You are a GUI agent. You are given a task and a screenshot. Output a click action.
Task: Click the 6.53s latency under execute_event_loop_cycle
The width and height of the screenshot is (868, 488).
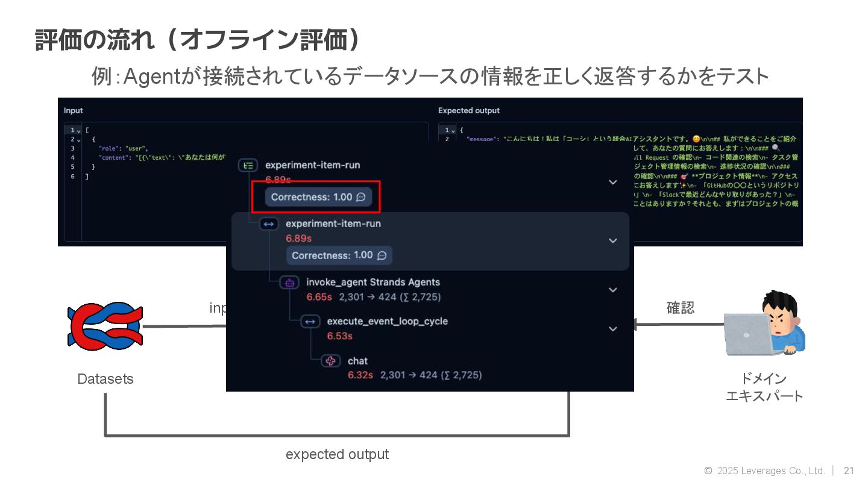tap(340, 336)
